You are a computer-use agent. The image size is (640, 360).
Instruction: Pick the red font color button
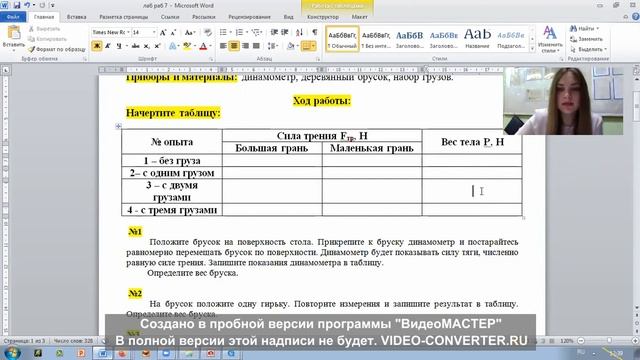[203, 46]
